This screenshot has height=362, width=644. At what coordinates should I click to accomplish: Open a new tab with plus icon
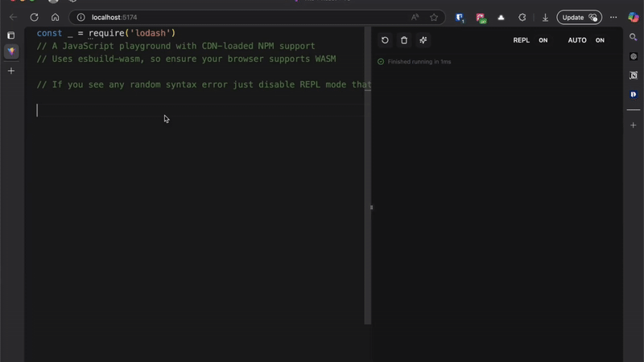11,71
